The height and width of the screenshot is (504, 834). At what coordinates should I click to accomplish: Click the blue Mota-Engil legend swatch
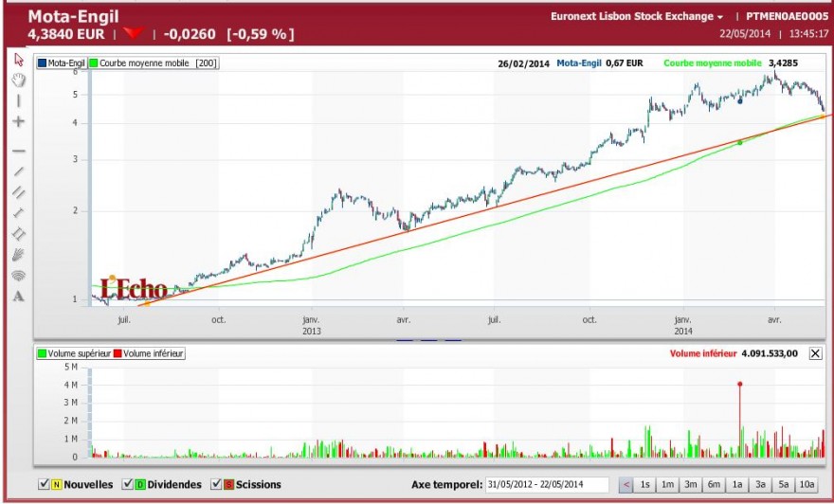pos(42,63)
